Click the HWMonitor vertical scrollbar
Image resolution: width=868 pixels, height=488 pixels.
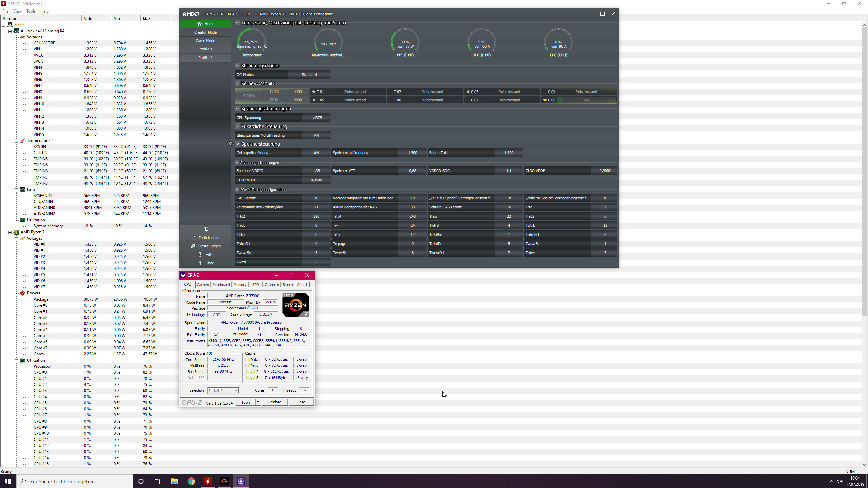click(864, 169)
